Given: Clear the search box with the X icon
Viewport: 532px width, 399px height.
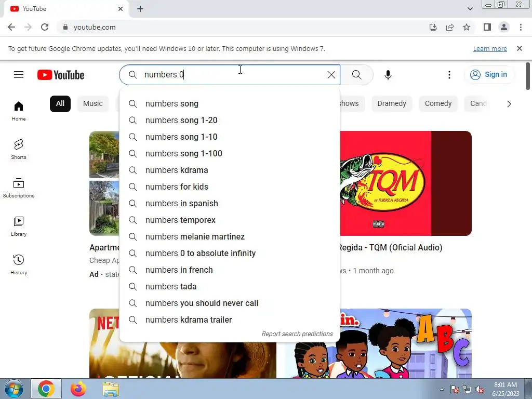Looking at the screenshot, I should (x=331, y=75).
